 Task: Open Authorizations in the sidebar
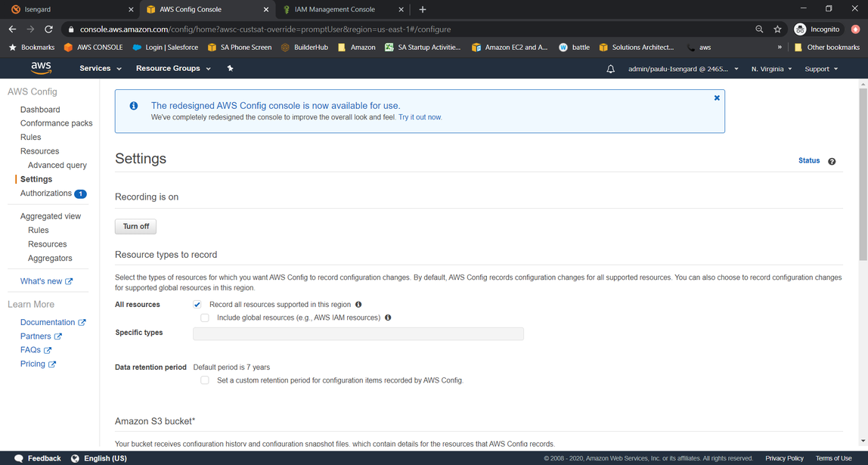point(46,194)
